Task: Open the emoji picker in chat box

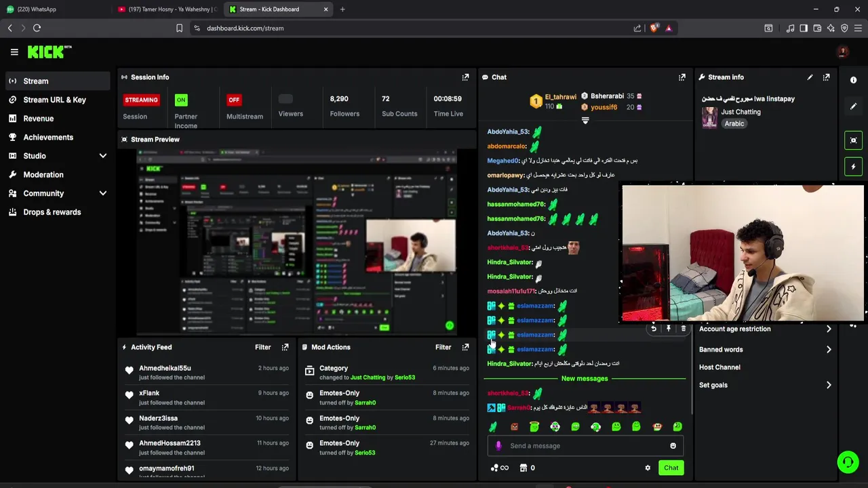Action: pyautogui.click(x=673, y=446)
